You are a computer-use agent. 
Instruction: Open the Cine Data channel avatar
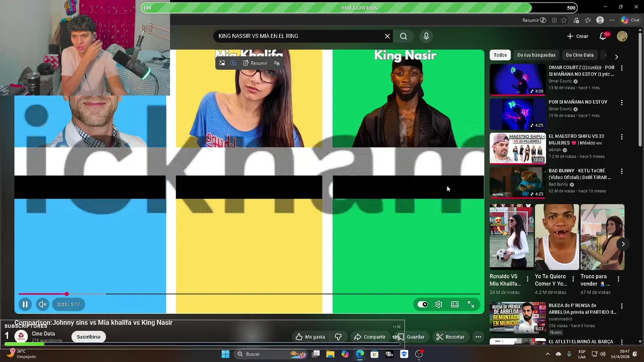tap(21, 336)
